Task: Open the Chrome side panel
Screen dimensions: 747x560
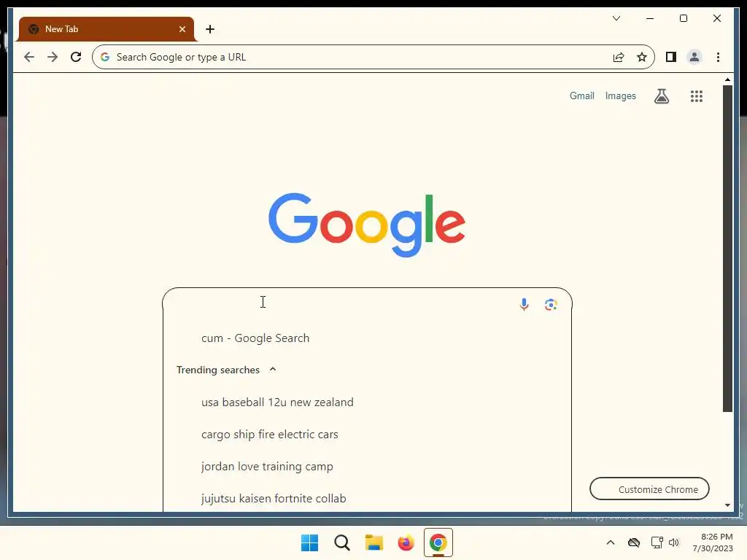Action: (x=671, y=57)
